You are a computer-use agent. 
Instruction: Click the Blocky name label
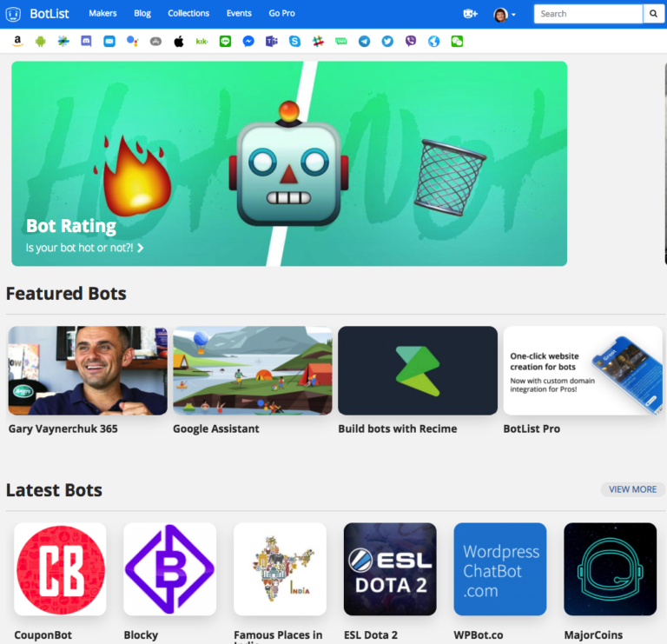[141, 635]
